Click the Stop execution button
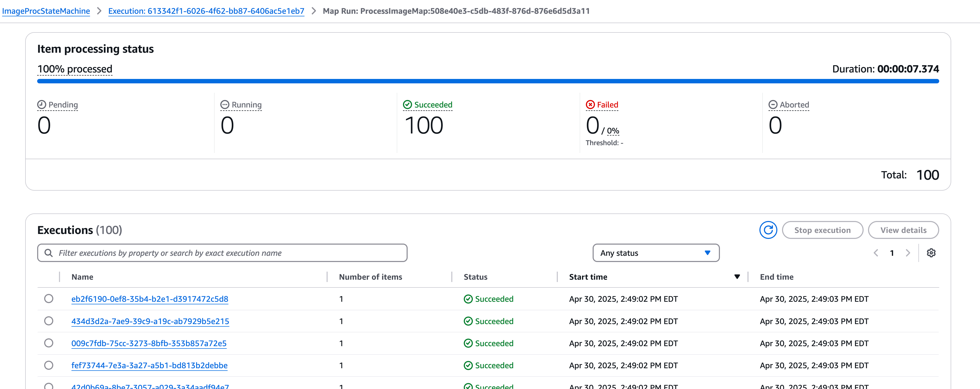Image resolution: width=980 pixels, height=389 pixels. coord(823,230)
